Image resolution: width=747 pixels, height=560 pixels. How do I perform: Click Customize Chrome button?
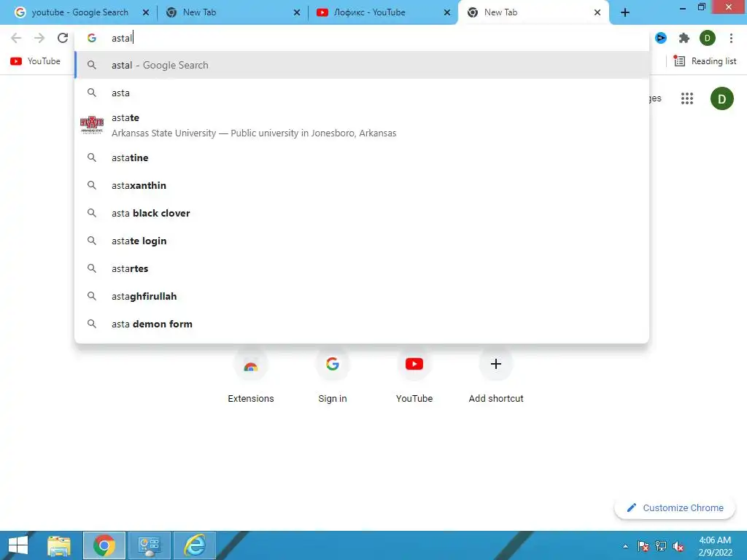675,507
